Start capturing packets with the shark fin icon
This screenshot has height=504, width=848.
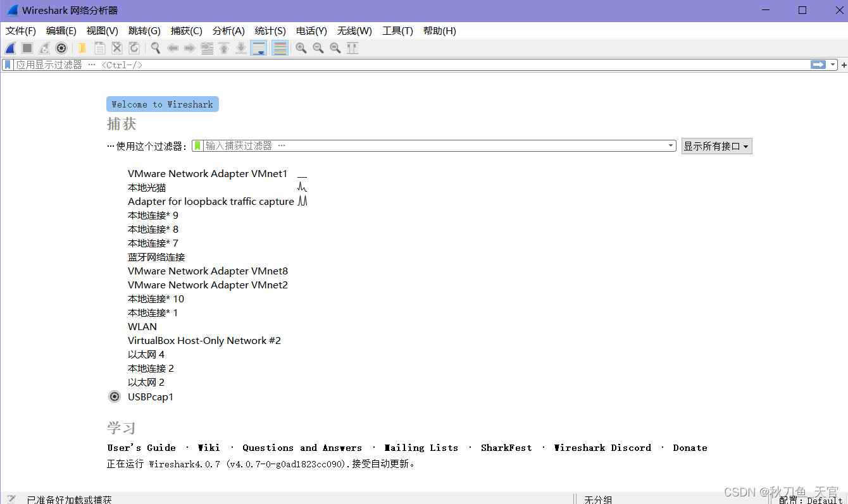tap(10, 48)
